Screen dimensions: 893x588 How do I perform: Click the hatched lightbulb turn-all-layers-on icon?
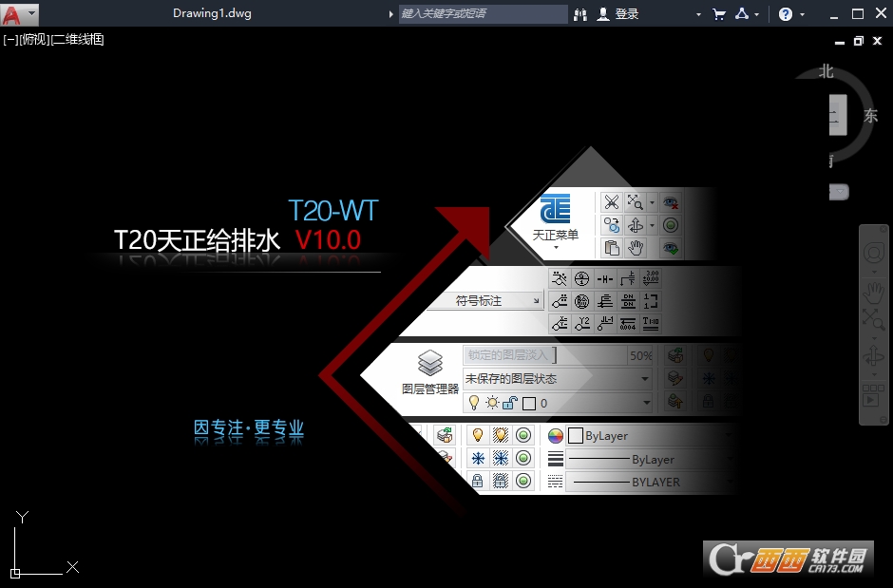[x=500, y=435]
